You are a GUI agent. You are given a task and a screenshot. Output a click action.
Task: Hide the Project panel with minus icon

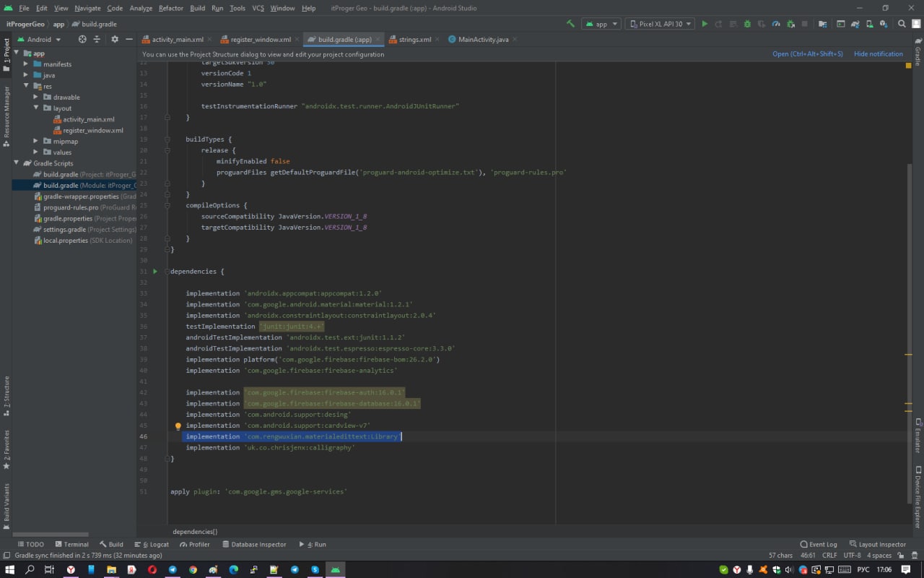(x=129, y=39)
